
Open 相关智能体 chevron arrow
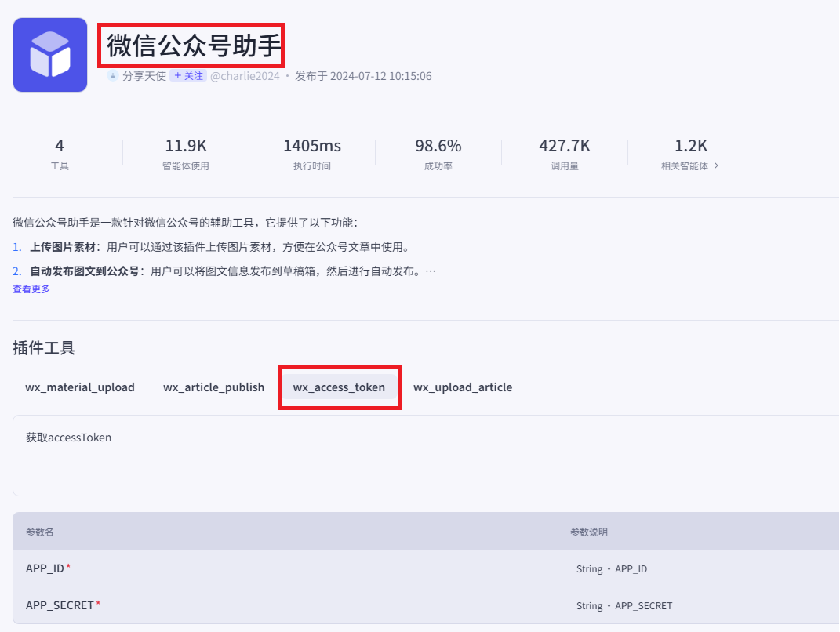click(716, 166)
